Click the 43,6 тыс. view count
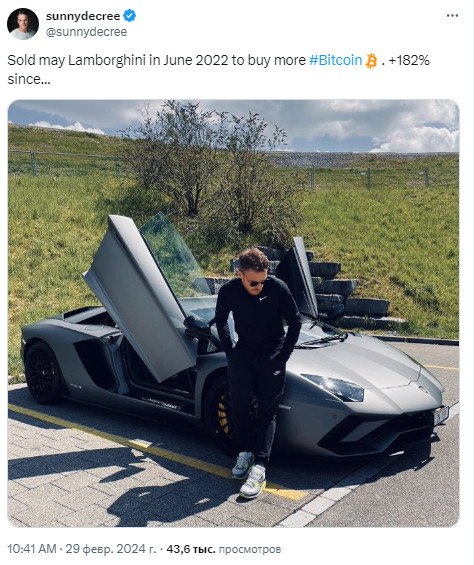The width and height of the screenshot is (474, 565). point(191,549)
